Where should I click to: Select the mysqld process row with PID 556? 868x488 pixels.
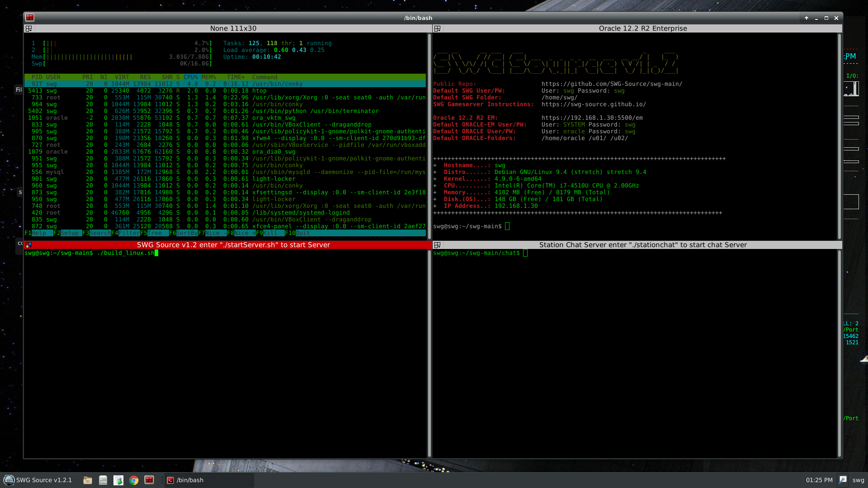coord(225,172)
